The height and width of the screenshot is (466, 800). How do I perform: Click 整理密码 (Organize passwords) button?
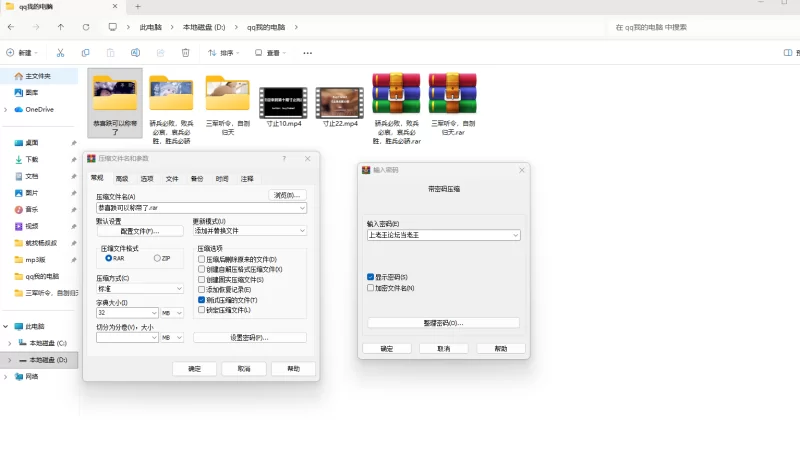point(443,323)
